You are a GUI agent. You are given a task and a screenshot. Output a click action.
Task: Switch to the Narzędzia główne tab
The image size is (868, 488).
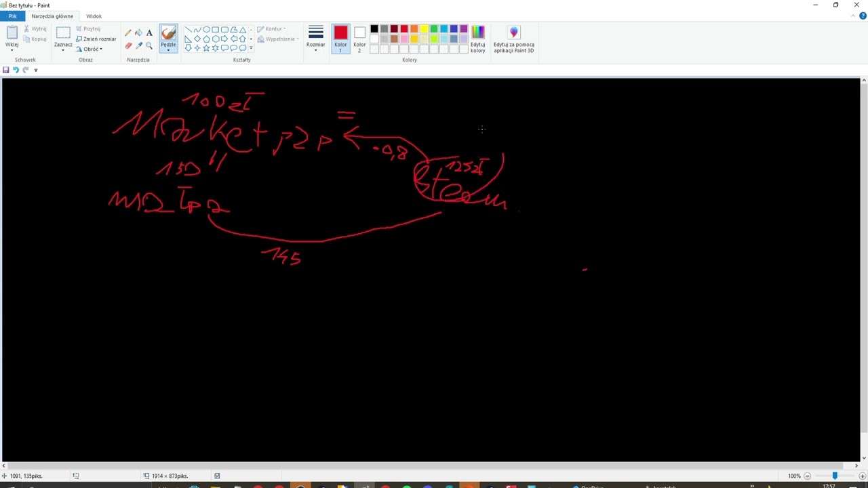point(52,16)
